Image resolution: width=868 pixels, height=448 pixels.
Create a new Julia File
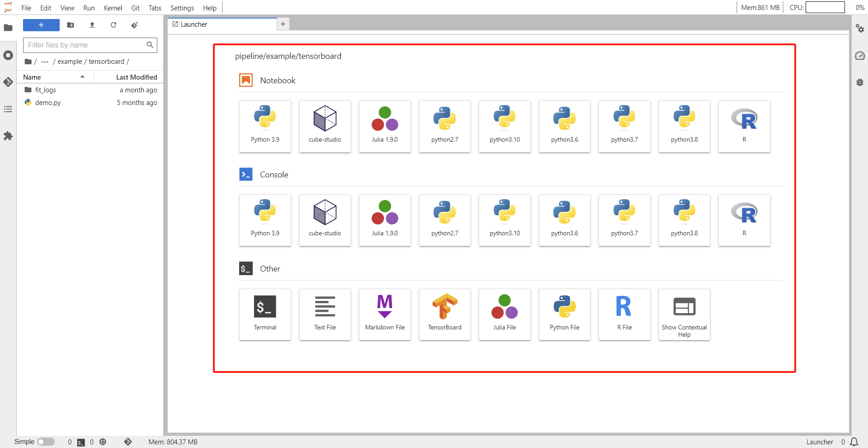point(505,315)
